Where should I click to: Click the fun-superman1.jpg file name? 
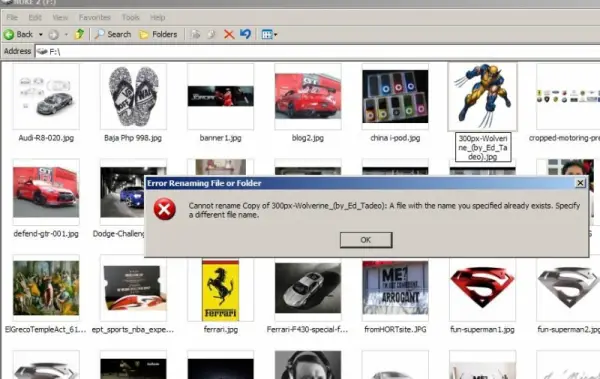482,329
